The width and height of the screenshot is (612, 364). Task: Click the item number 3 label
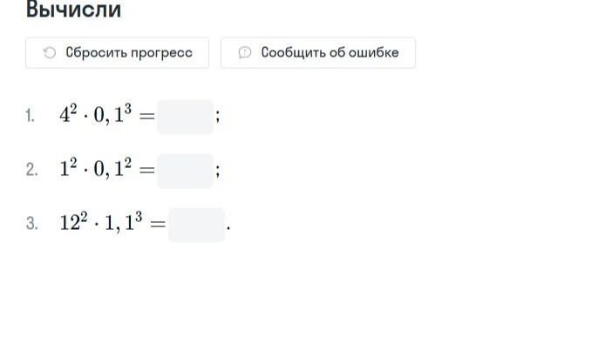[x=31, y=224]
